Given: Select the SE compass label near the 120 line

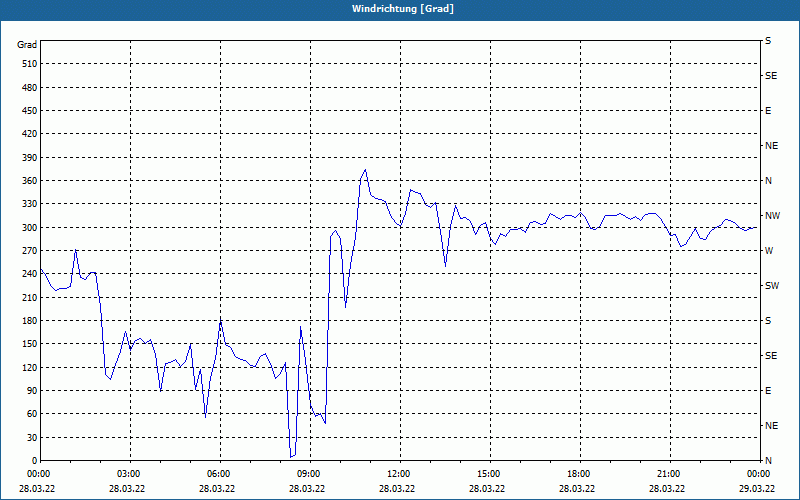Looking at the screenshot, I should tap(771, 356).
